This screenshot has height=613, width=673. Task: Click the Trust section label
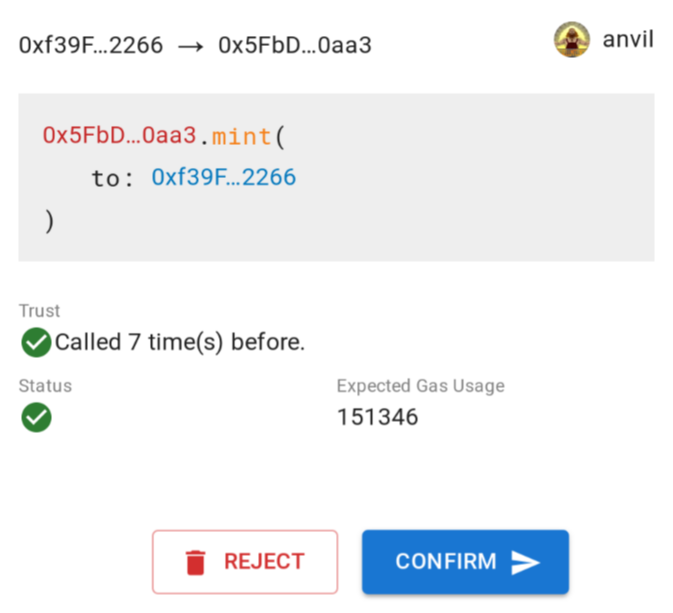[39, 311]
